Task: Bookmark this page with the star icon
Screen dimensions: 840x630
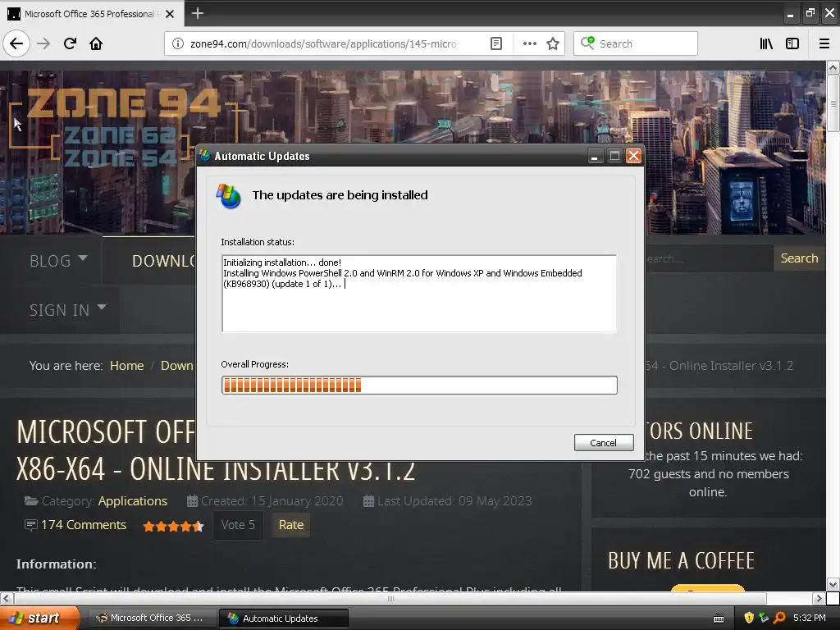Action: coord(553,43)
